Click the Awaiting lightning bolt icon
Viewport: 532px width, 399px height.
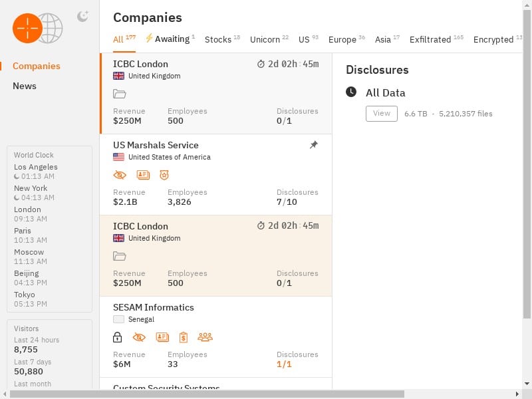(x=149, y=38)
